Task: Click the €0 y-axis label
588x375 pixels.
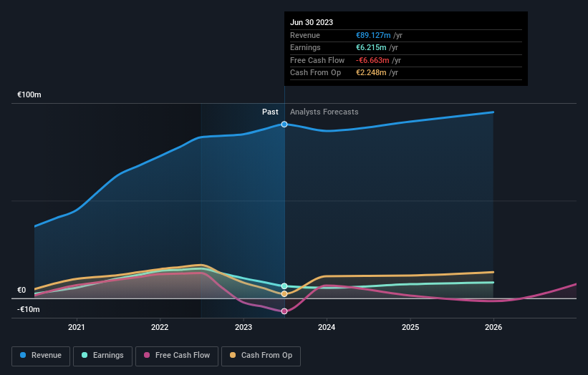Action: point(21,291)
